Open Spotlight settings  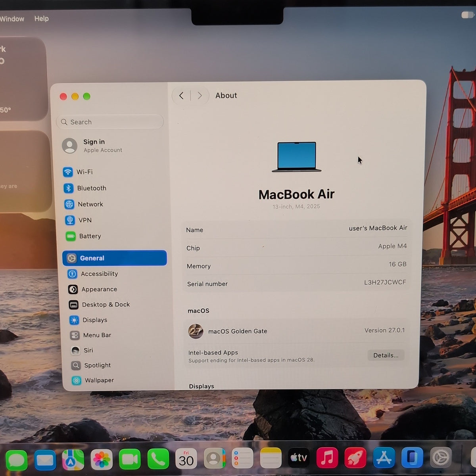pos(91,365)
